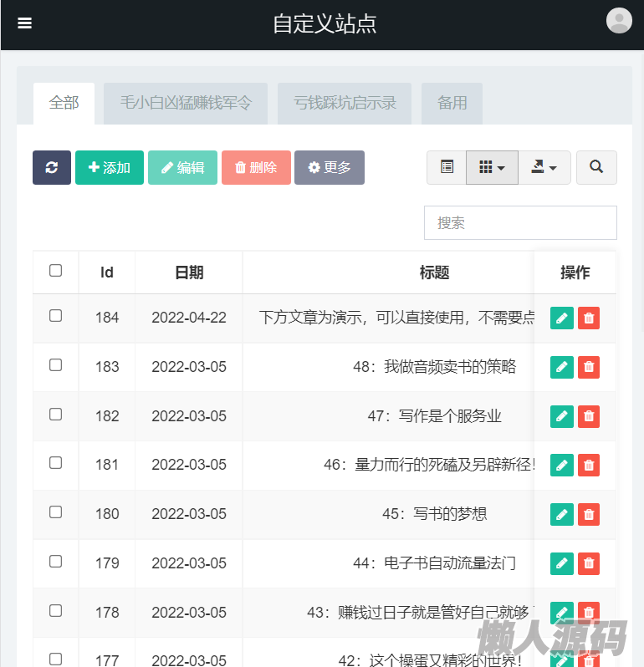The height and width of the screenshot is (667, 644).
Task: Open the 更多 more-actions dropdown
Action: (330, 167)
